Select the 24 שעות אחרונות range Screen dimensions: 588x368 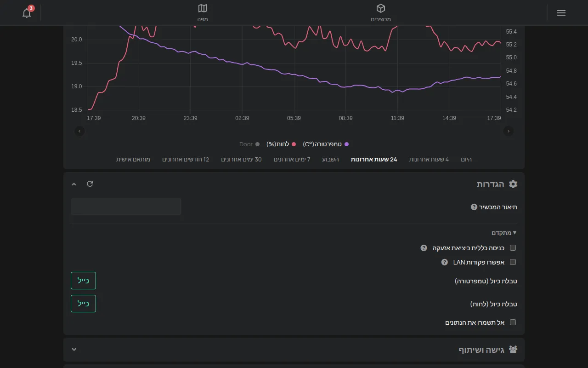374,159
